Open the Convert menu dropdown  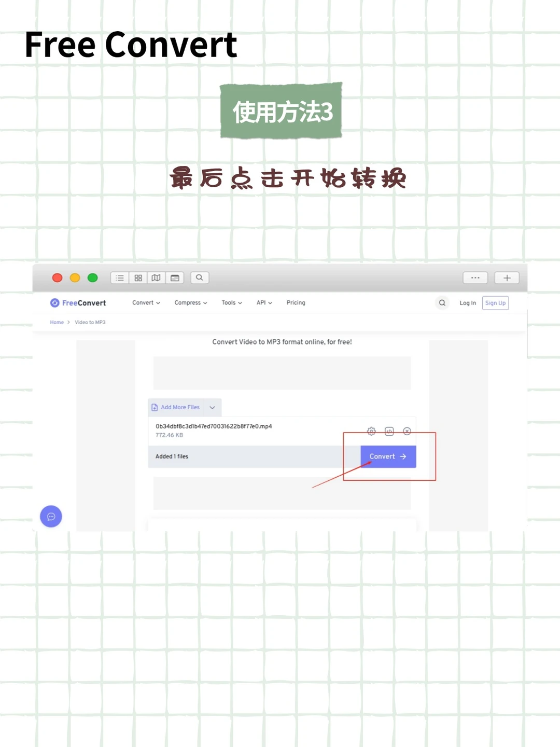click(146, 303)
